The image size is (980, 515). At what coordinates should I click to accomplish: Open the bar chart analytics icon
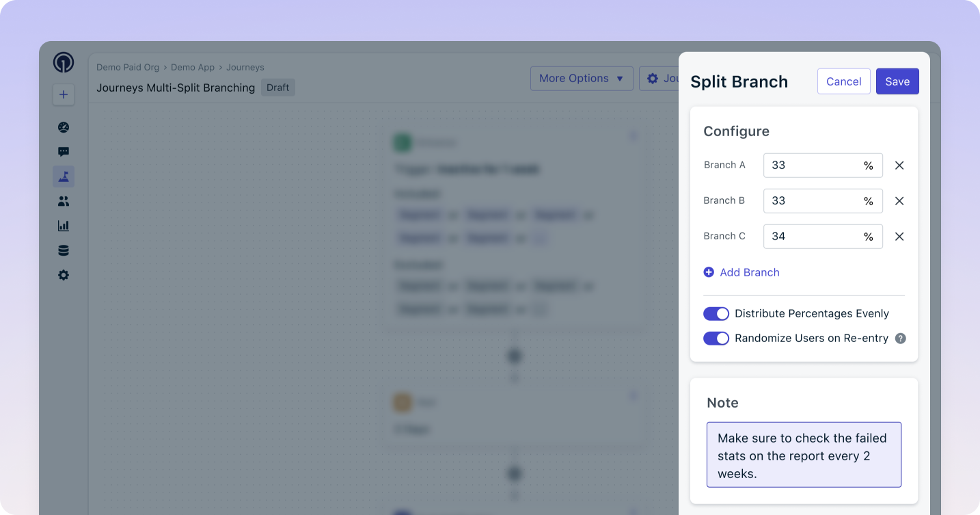(x=64, y=226)
